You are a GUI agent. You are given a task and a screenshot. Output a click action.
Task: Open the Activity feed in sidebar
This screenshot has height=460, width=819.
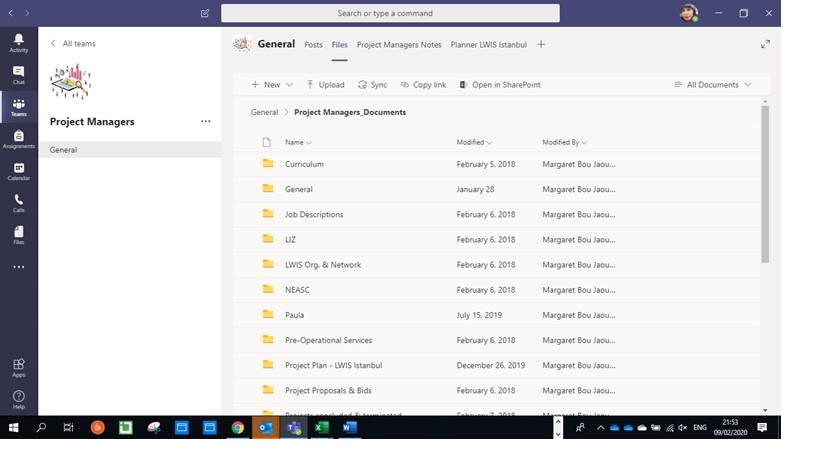pos(18,43)
